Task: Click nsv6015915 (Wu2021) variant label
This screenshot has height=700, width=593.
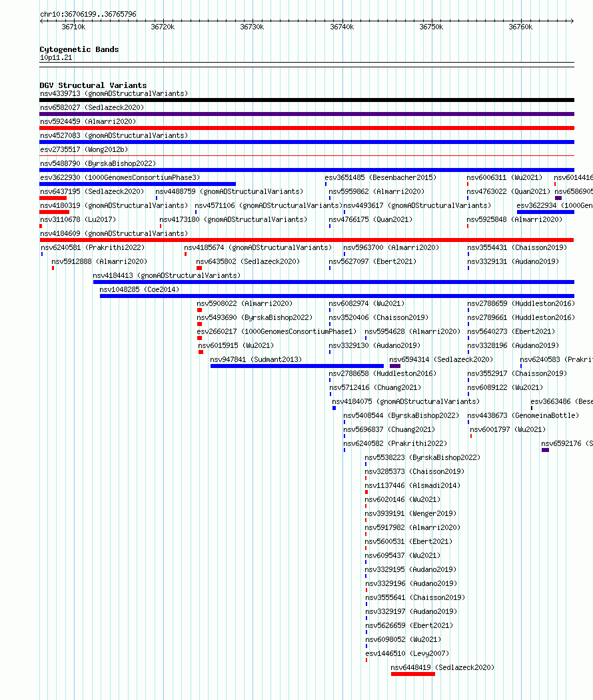Action: (236, 345)
